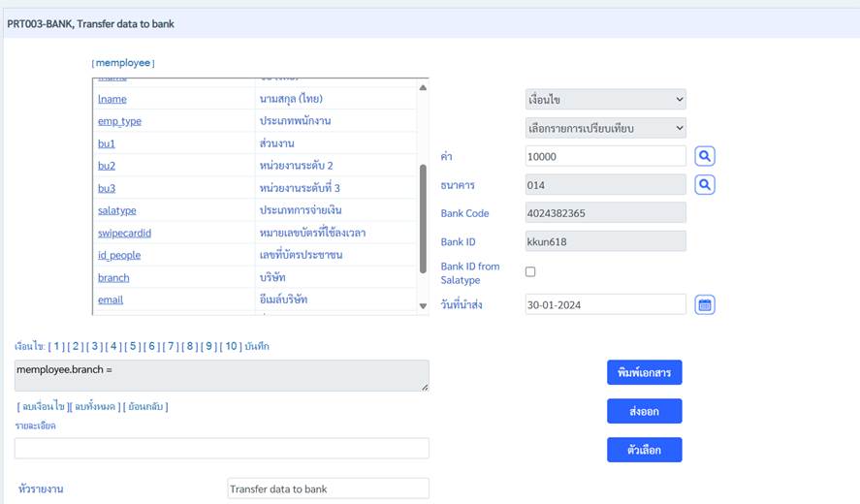The image size is (860, 504).
Task: Click the Bank ID field kkun618
Action: click(606, 241)
